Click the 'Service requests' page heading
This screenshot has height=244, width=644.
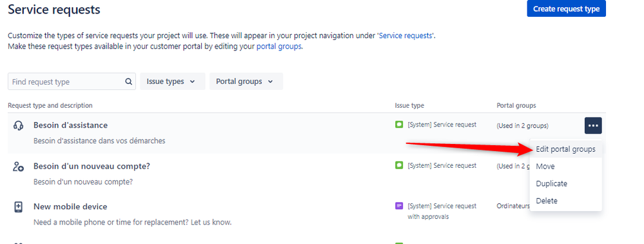[54, 9]
